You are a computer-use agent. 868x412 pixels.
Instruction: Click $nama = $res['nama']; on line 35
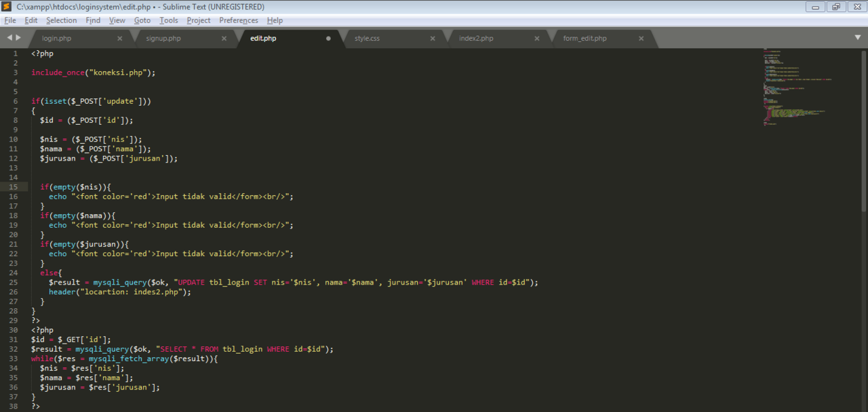tap(86, 377)
